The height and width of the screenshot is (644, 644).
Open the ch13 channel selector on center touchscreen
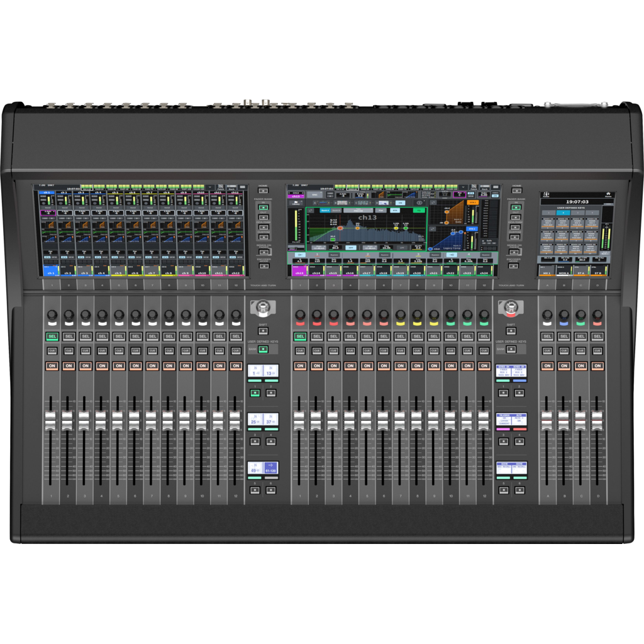[296, 196]
